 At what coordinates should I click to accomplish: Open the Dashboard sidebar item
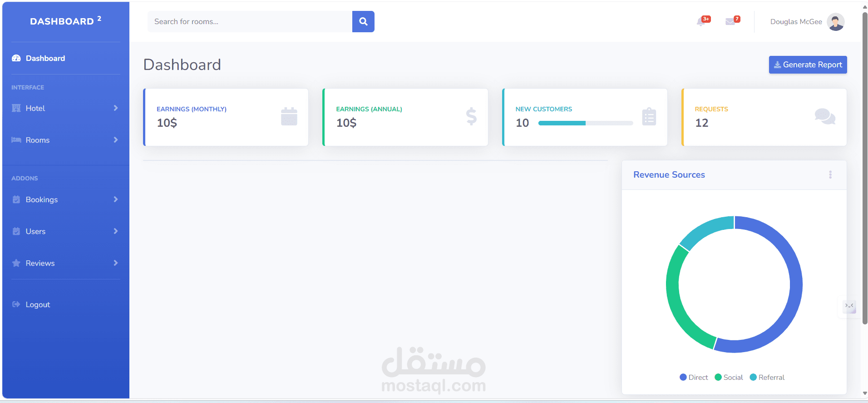coord(66,58)
